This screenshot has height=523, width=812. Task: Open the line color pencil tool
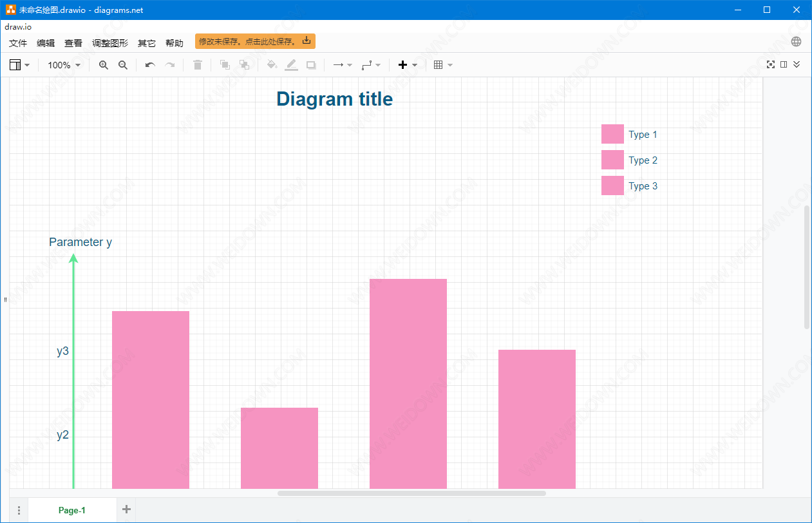tap(292, 65)
